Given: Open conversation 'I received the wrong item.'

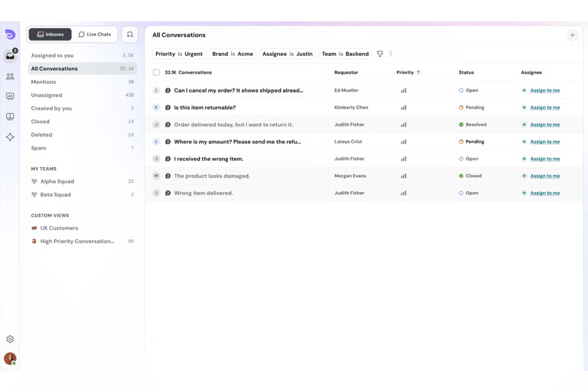Looking at the screenshot, I should pos(209,159).
